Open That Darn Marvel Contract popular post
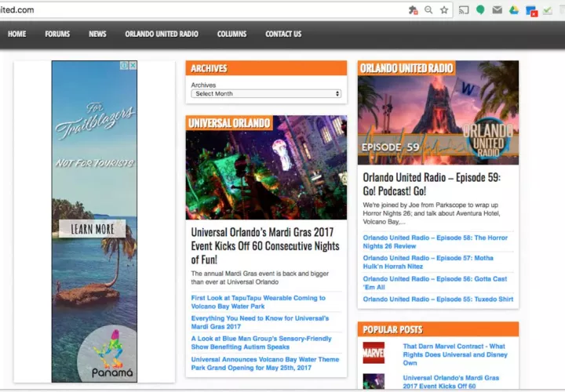 [455, 354]
